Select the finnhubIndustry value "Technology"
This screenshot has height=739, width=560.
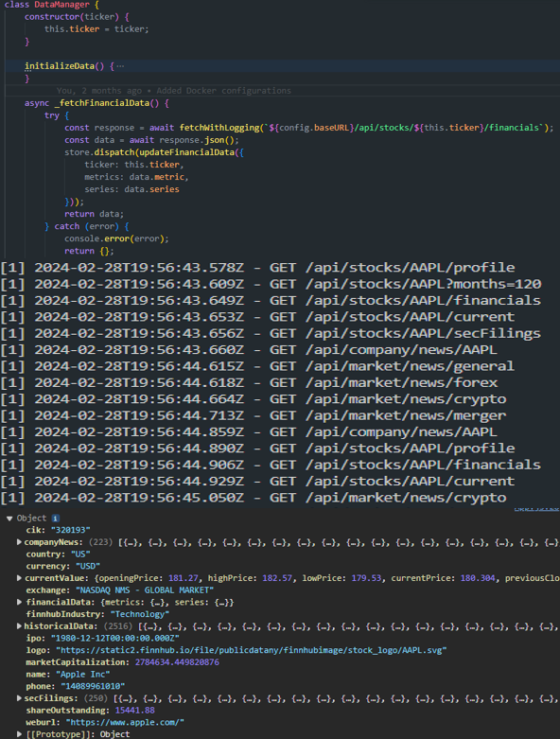tap(139, 614)
